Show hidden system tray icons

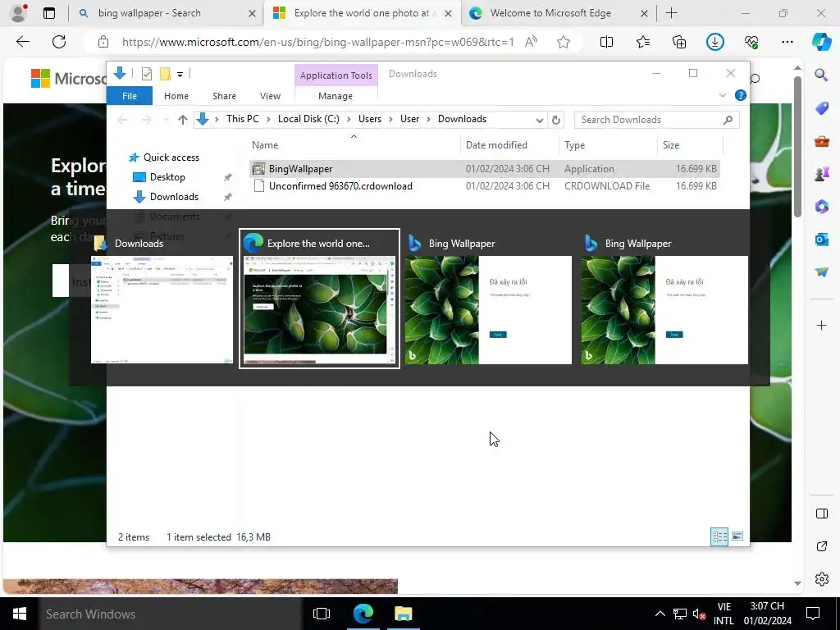click(x=660, y=614)
